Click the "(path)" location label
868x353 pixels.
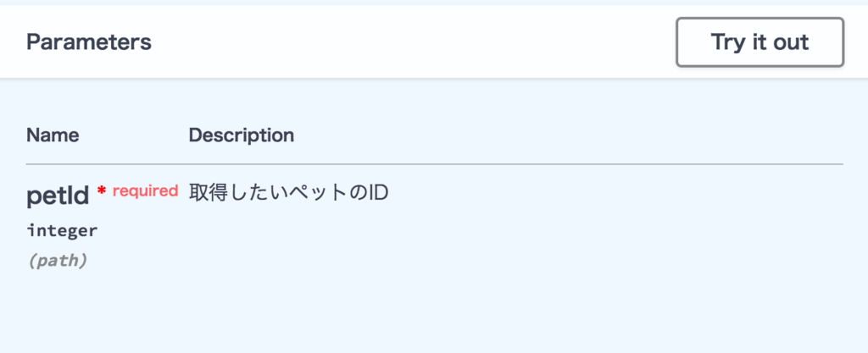57,261
